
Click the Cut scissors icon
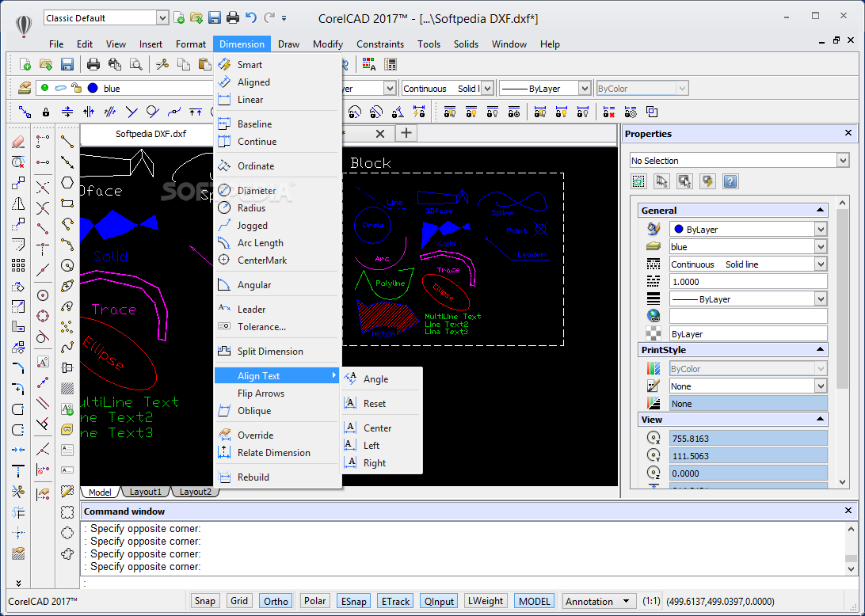pyautogui.click(x=162, y=64)
